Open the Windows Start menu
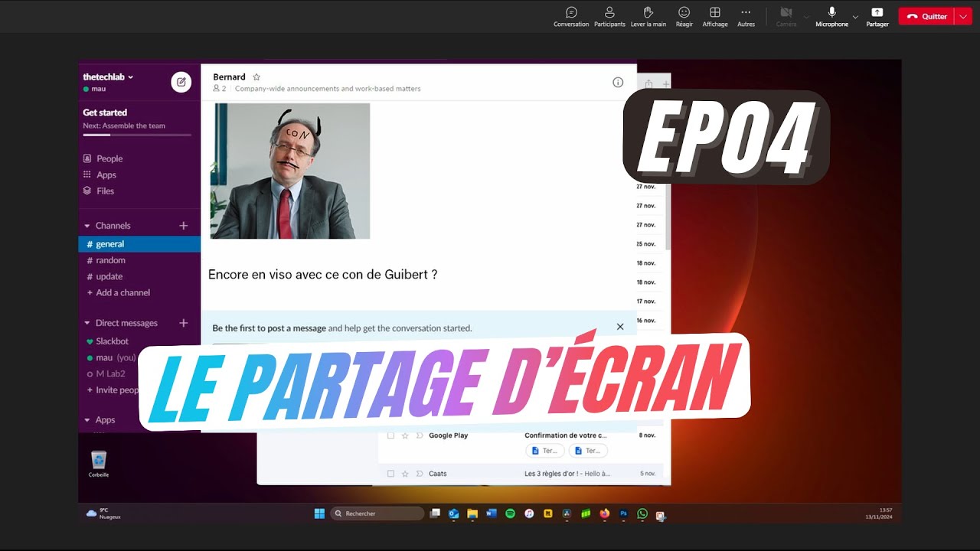Image resolution: width=980 pixels, height=551 pixels. tap(319, 514)
